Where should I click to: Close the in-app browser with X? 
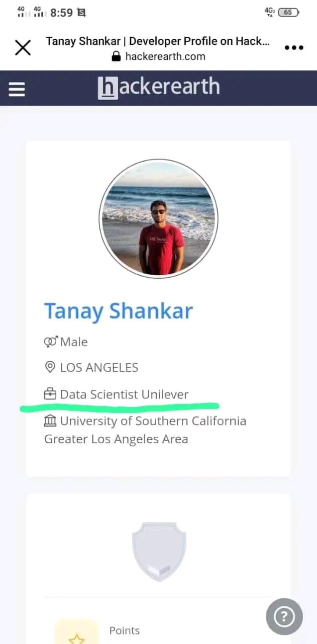23,48
